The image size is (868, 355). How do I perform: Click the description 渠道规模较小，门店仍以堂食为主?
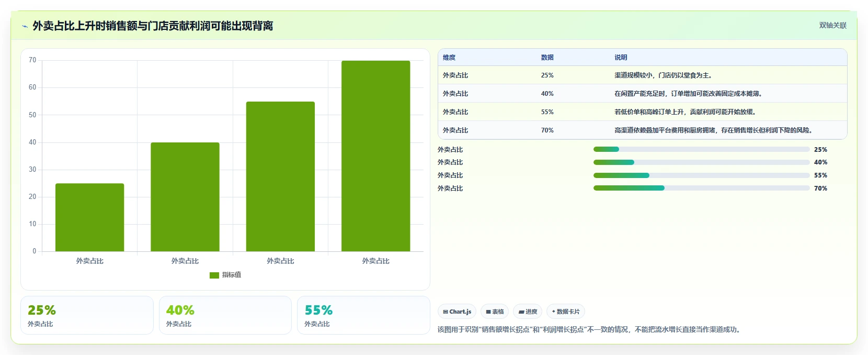pos(664,75)
